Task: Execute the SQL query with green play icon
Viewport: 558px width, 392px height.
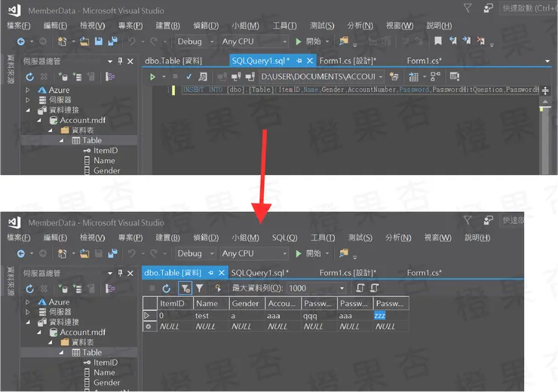Action: [x=152, y=76]
